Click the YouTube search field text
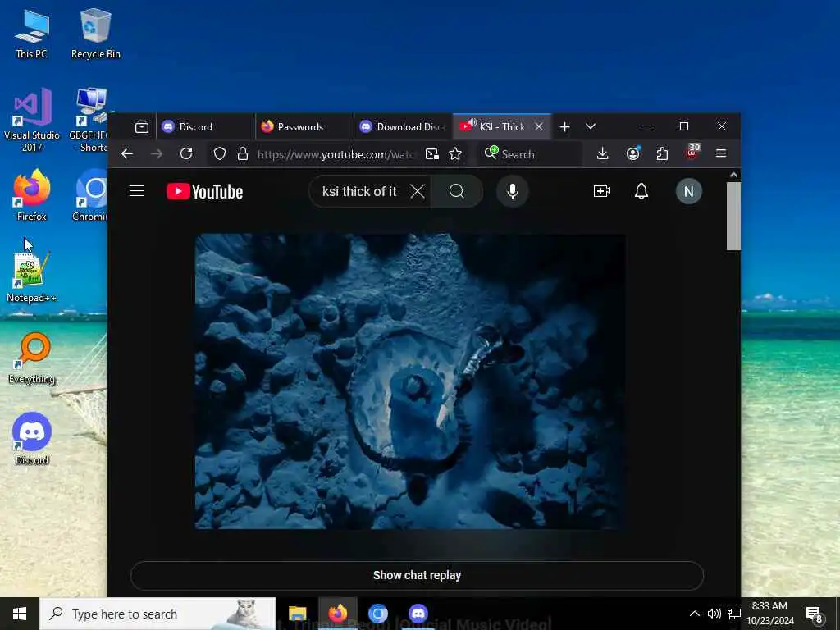The height and width of the screenshot is (630, 840). point(359,191)
